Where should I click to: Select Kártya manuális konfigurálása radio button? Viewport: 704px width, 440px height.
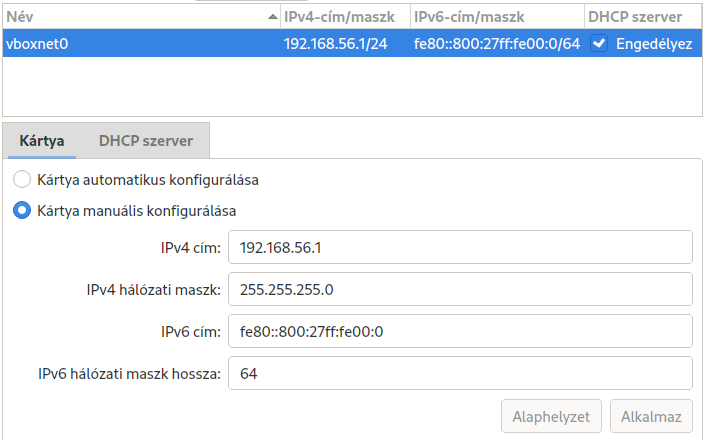point(22,210)
